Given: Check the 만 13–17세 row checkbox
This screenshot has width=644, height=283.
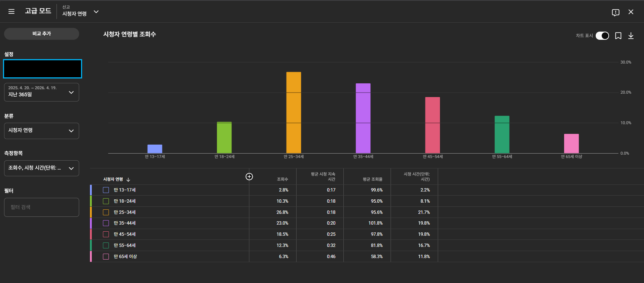Looking at the screenshot, I should point(106,190).
